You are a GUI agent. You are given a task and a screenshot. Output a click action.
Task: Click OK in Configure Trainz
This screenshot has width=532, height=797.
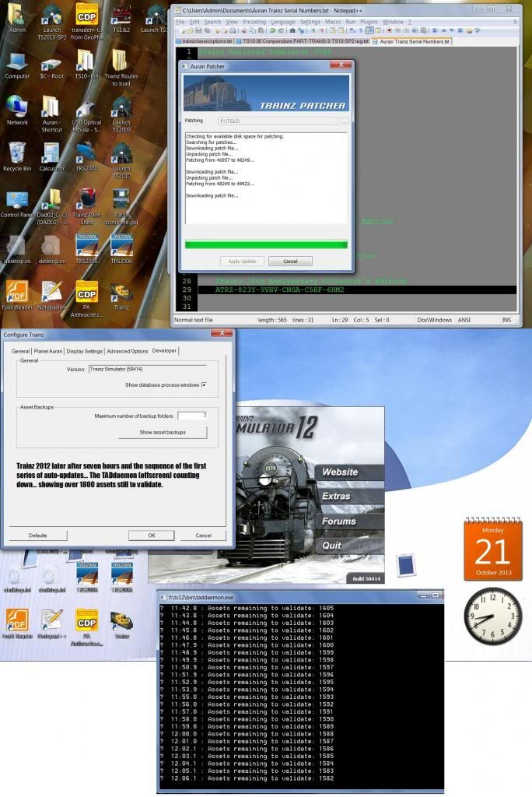pyautogui.click(x=152, y=535)
